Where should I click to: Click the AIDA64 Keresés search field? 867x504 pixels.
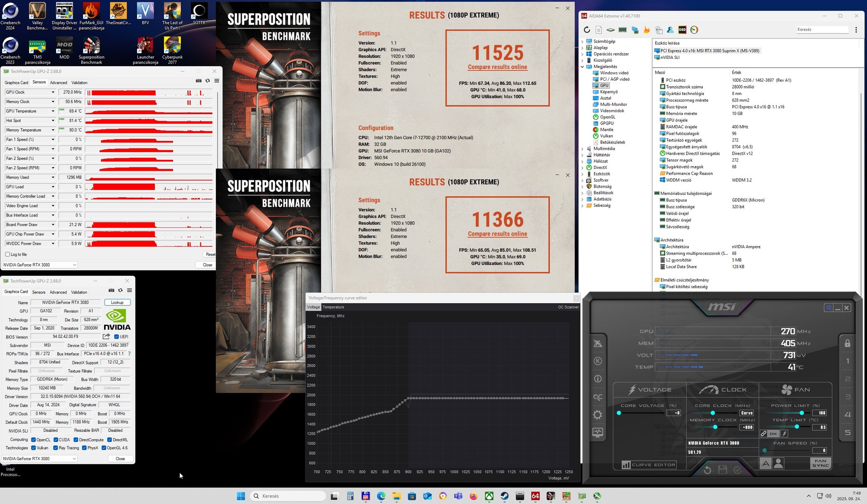(x=822, y=30)
